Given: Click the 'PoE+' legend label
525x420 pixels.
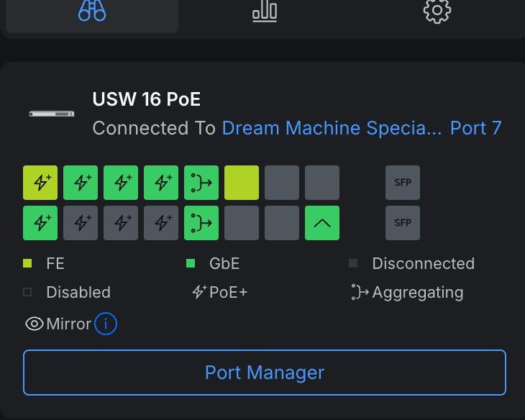Looking at the screenshot, I should (229, 293).
